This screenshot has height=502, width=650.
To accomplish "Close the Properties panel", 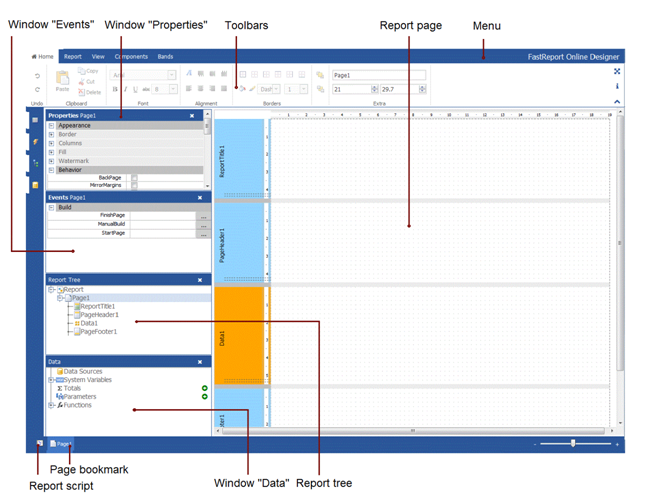I will click(x=192, y=116).
